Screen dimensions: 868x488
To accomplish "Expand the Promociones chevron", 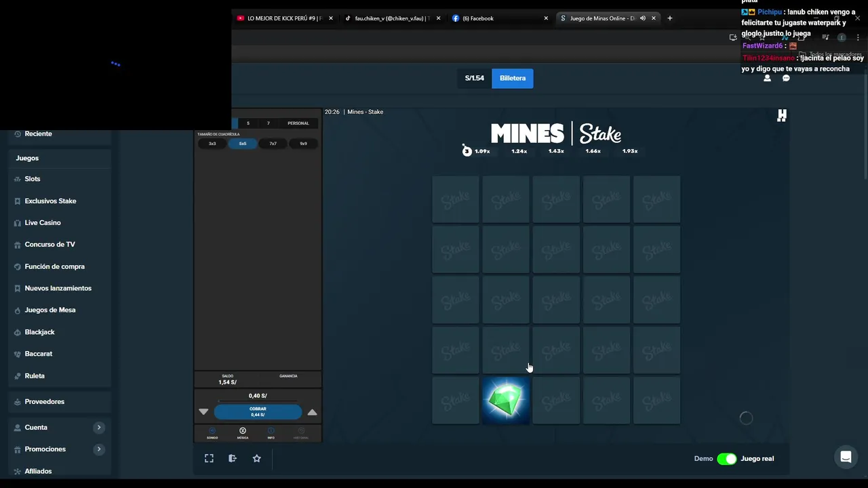I will (99, 449).
